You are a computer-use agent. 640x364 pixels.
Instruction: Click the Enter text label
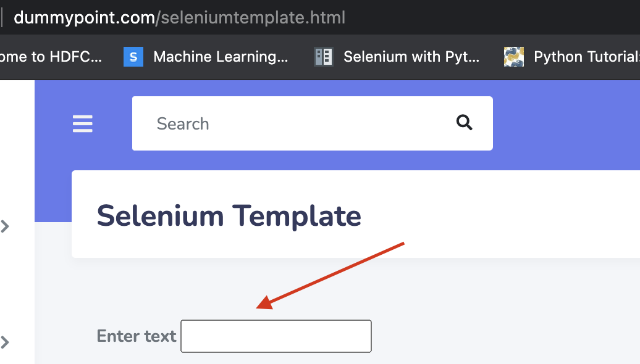pos(137,336)
